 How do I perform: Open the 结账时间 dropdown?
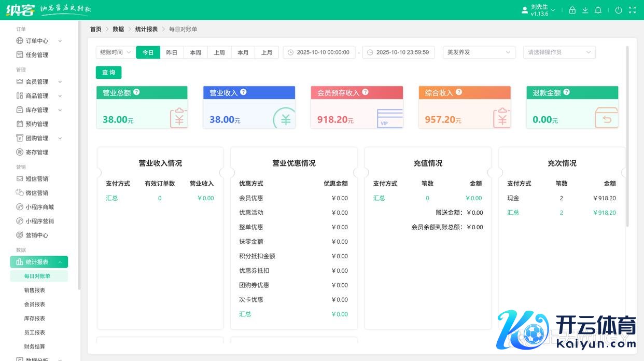click(x=115, y=52)
